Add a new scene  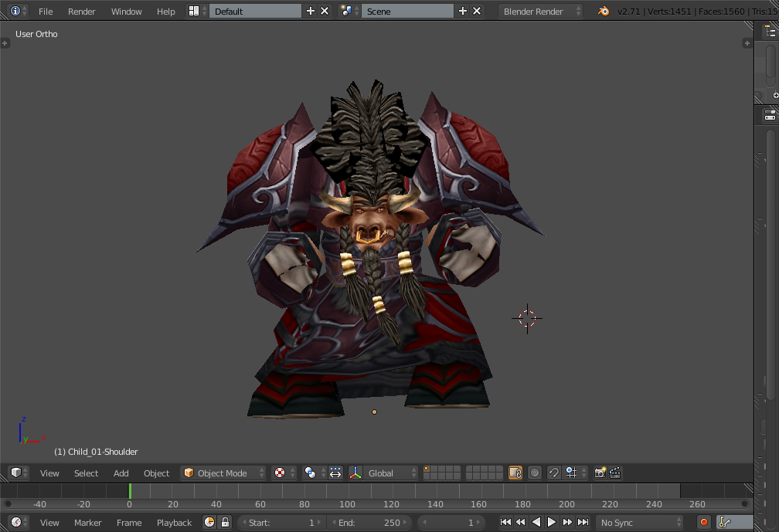click(x=462, y=11)
